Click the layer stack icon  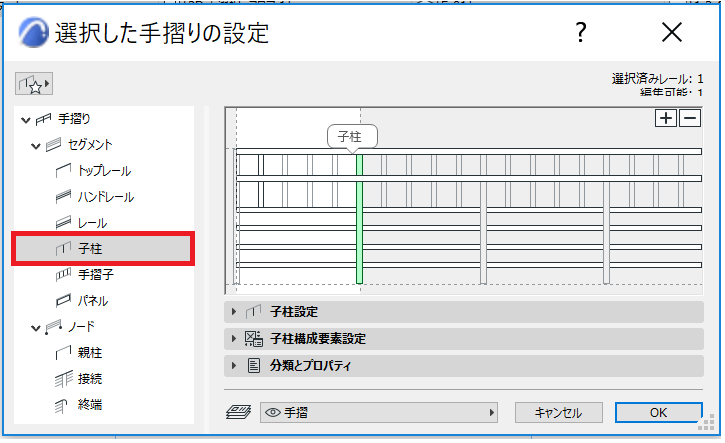point(239,412)
